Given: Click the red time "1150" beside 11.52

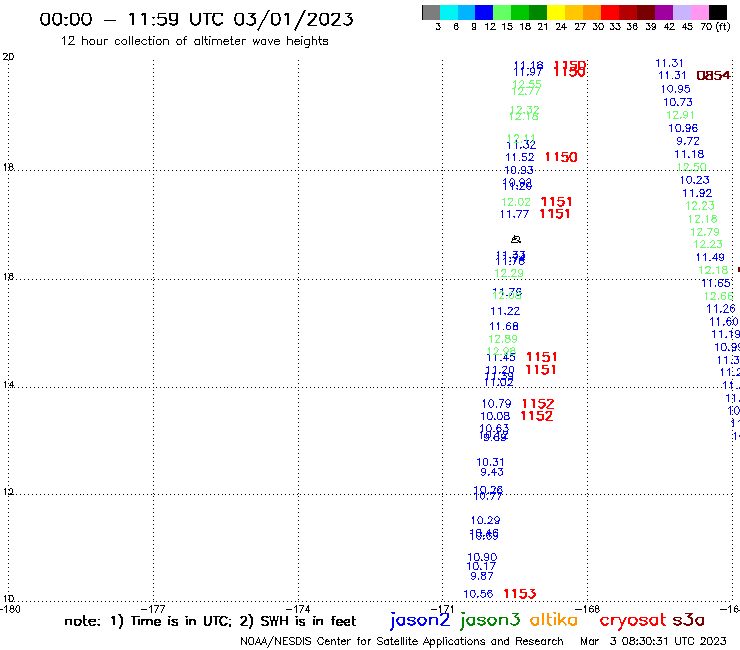Looking at the screenshot, I should (x=561, y=157).
